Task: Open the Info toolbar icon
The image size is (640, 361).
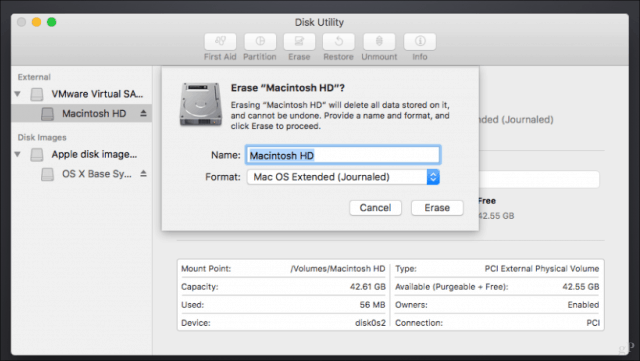Action: coord(420,42)
